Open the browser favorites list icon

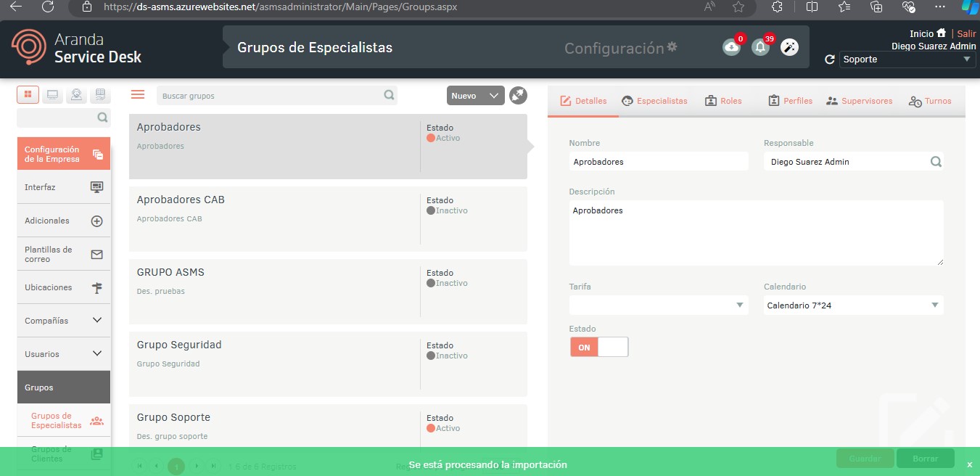pyautogui.click(x=844, y=7)
